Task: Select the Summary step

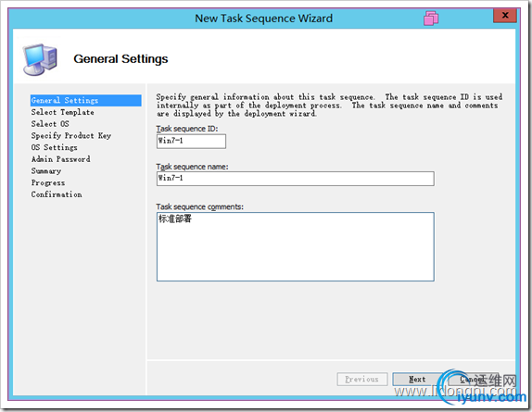Action: point(46,170)
